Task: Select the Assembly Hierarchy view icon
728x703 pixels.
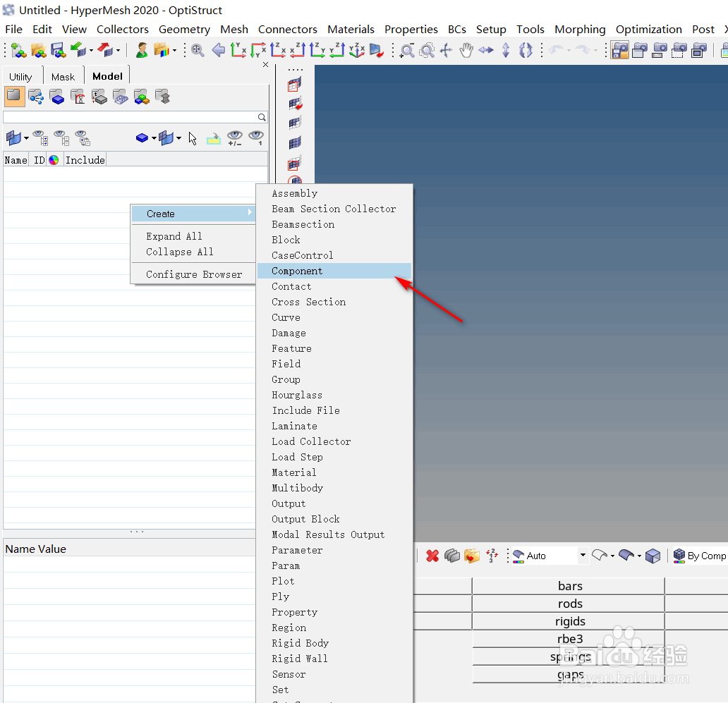Action: [x=36, y=97]
